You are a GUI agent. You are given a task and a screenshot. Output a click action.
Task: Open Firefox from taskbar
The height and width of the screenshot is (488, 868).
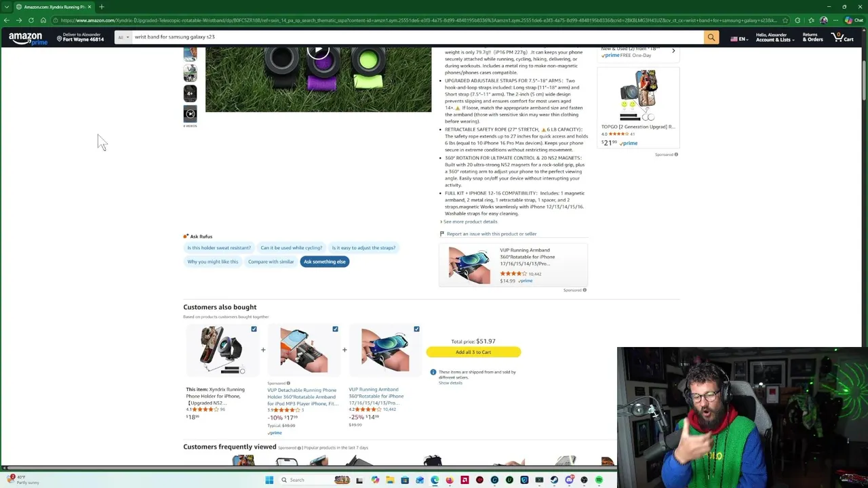450,480
